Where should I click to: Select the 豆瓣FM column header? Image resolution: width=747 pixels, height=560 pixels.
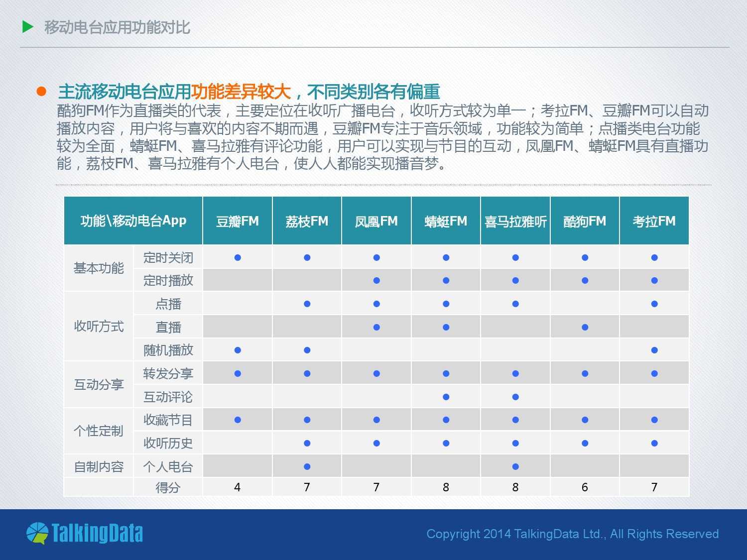click(x=238, y=221)
